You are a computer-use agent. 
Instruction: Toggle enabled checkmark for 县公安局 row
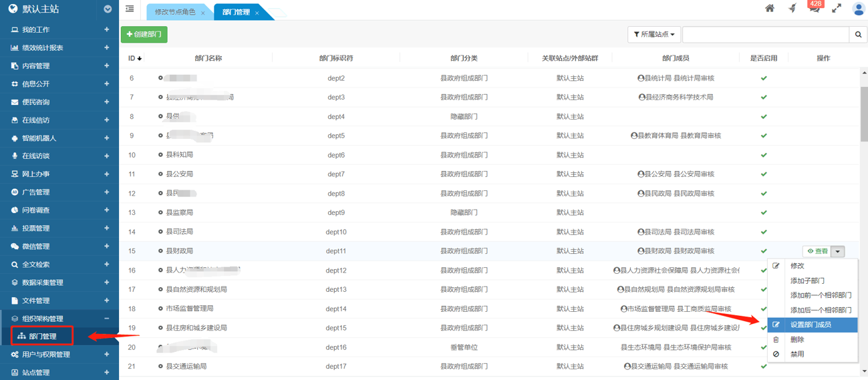(764, 174)
